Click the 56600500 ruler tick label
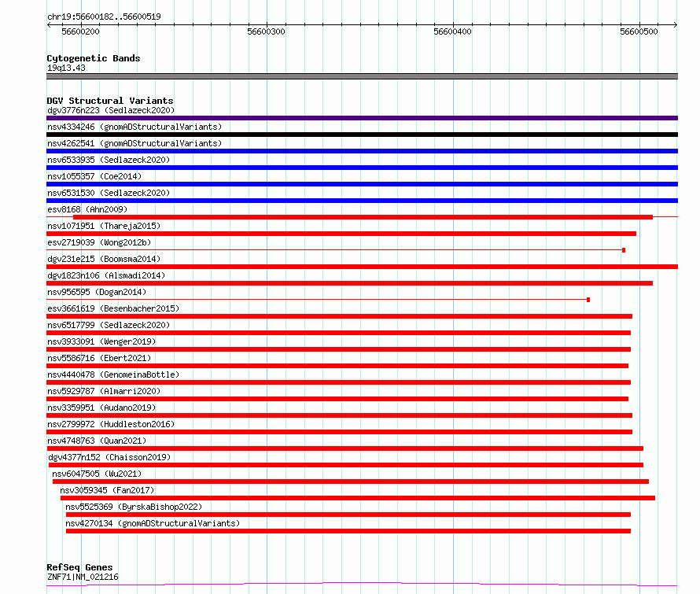 (639, 31)
